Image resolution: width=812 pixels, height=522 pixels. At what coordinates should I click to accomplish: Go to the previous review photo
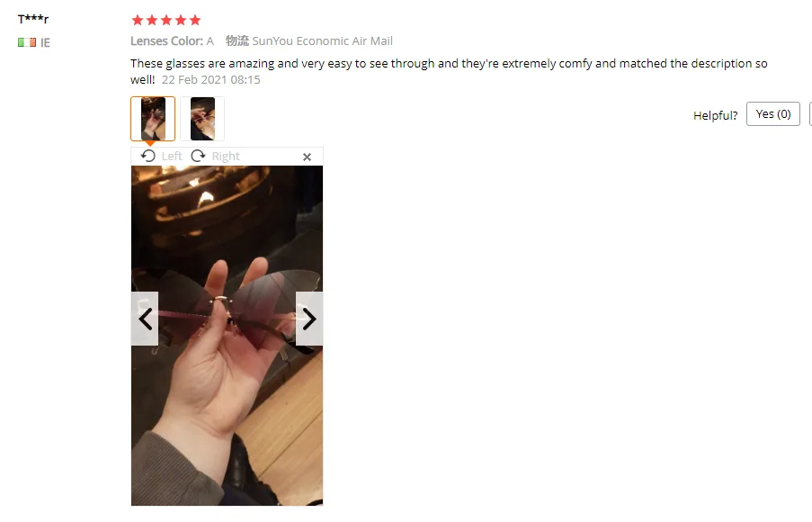[x=145, y=319]
